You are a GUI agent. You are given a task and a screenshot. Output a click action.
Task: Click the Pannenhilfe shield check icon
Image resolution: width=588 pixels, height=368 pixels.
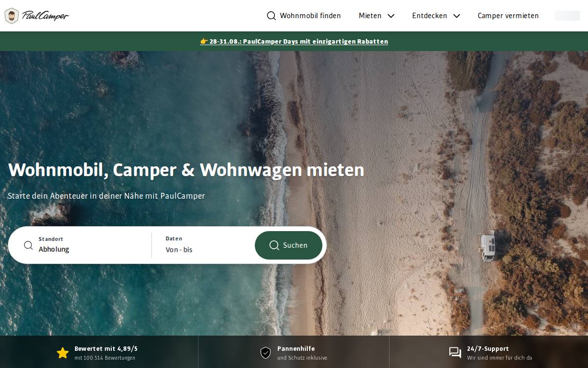pyautogui.click(x=266, y=353)
